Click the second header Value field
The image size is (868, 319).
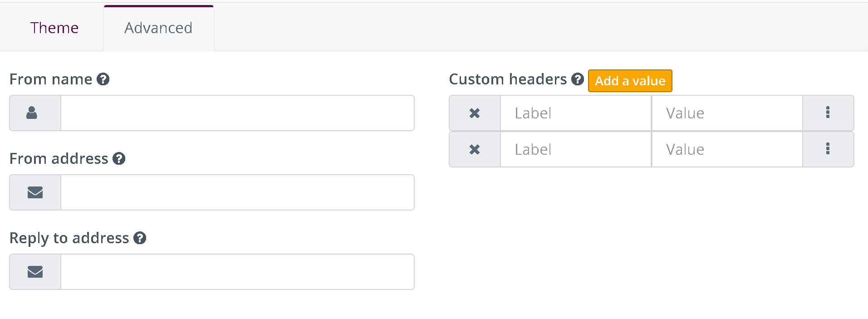(726, 149)
